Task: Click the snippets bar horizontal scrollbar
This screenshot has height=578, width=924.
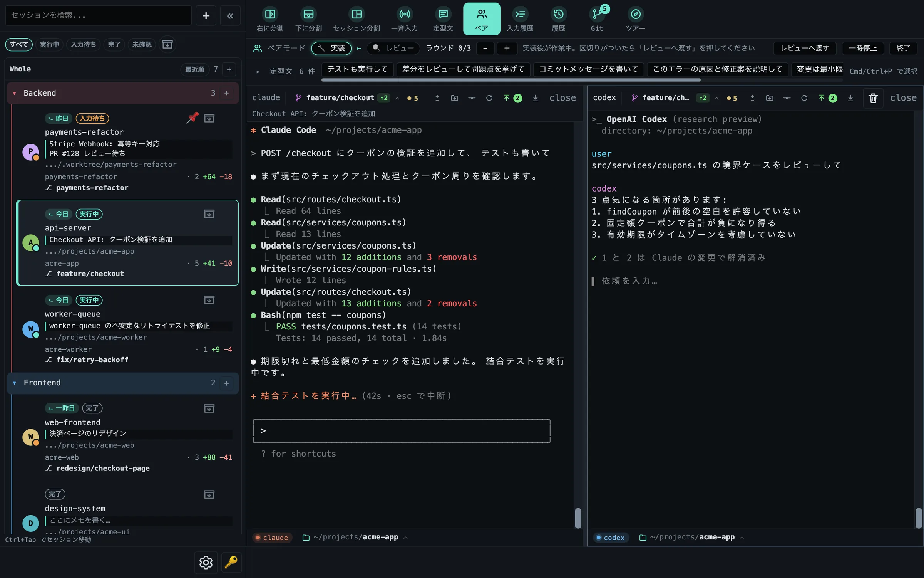Action: click(511, 80)
